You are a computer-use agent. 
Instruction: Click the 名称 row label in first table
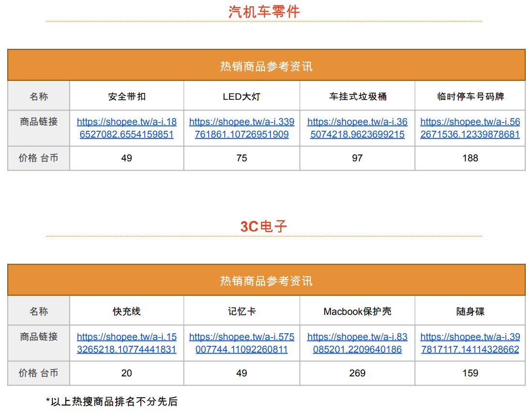click(39, 95)
